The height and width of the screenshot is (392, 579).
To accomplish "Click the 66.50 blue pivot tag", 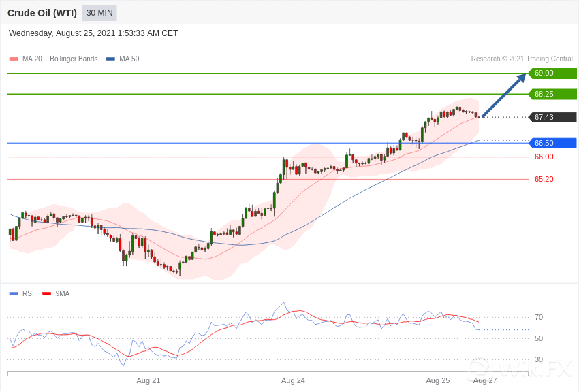I will pos(552,143).
